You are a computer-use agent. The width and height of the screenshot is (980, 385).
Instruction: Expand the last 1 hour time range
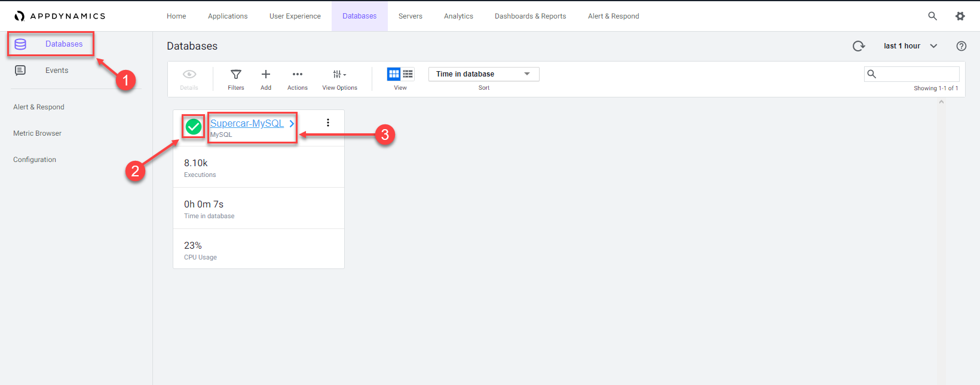[910, 46]
